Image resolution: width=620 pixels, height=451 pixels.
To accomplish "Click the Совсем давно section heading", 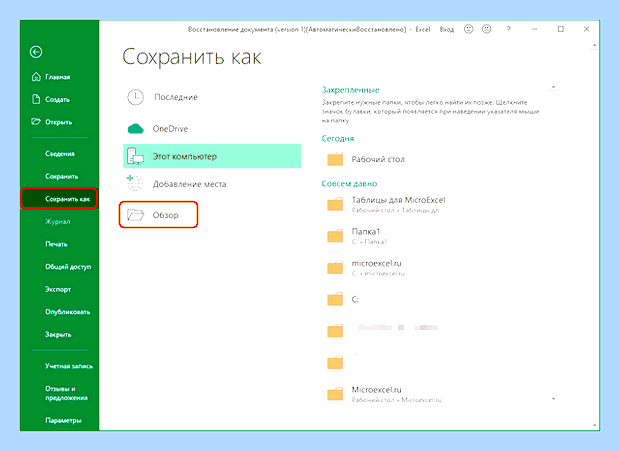I will point(349,183).
